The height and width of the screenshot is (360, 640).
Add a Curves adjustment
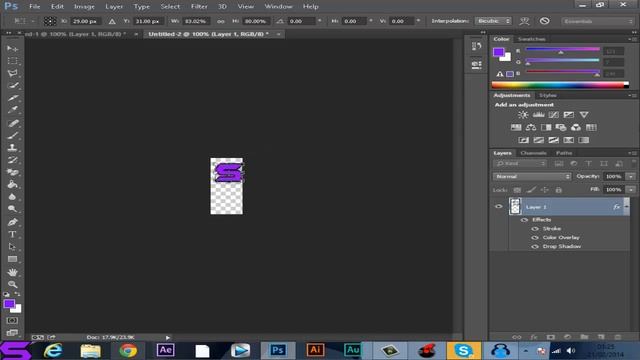click(553, 115)
